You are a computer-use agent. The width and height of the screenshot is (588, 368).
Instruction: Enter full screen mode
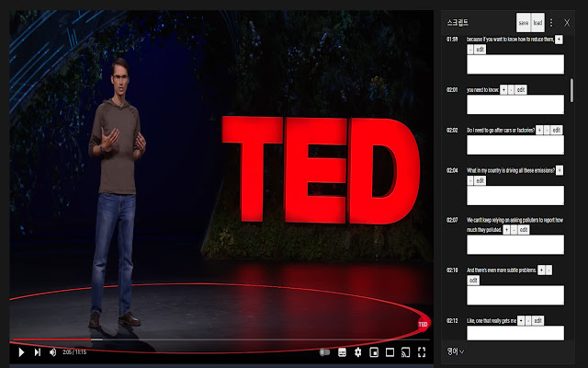point(422,352)
